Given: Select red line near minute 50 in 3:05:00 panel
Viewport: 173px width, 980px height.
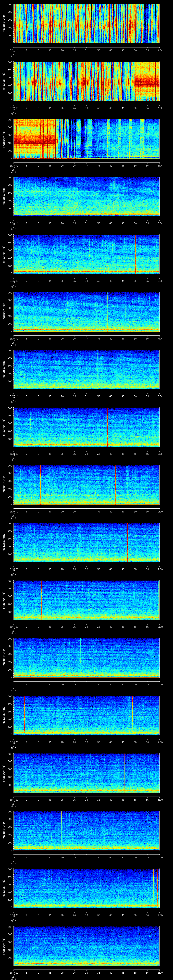Looking at the screenshot, I should coord(135,254).
